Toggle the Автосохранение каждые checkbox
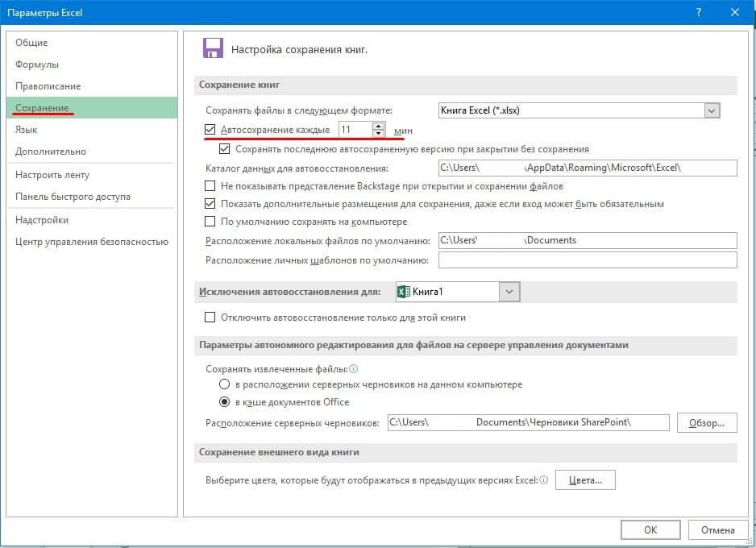This screenshot has height=548, width=756. click(x=210, y=129)
